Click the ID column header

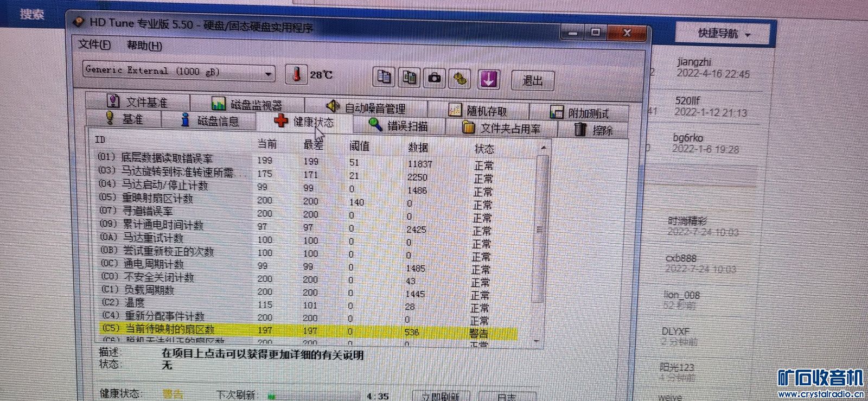tap(100, 140)
